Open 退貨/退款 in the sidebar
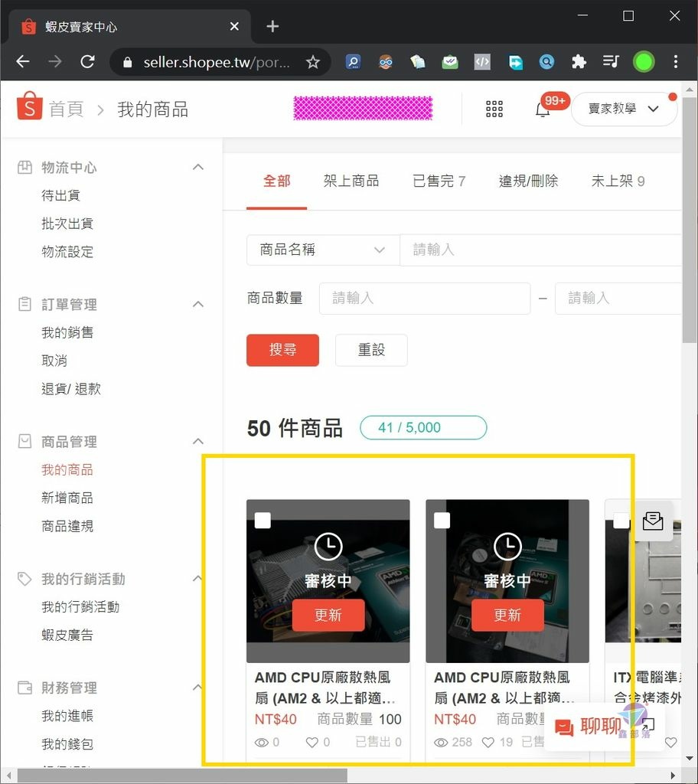This screenshot has height=784, width=698. (x=70, y=388)
